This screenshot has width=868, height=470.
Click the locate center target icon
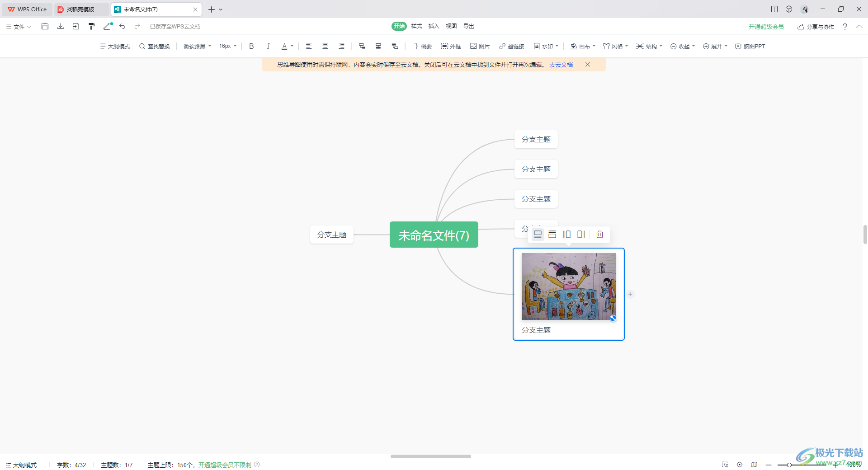pos(740,465)
